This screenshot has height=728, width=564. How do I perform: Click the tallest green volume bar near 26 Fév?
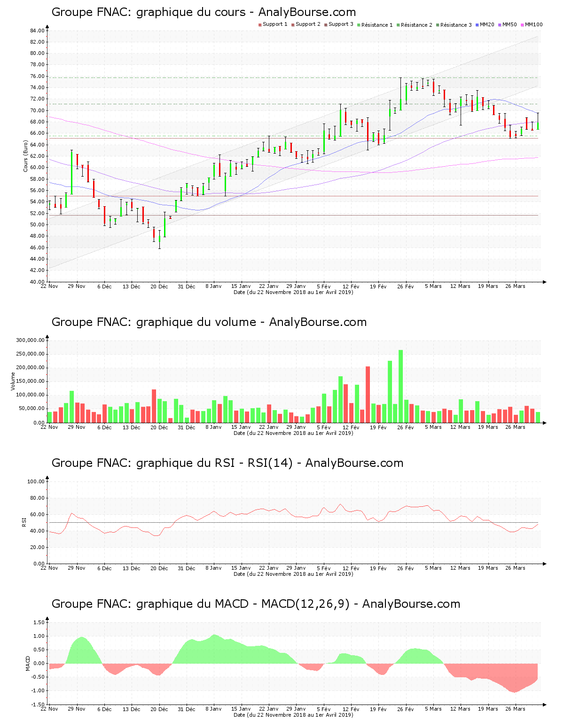pos(400,386)
